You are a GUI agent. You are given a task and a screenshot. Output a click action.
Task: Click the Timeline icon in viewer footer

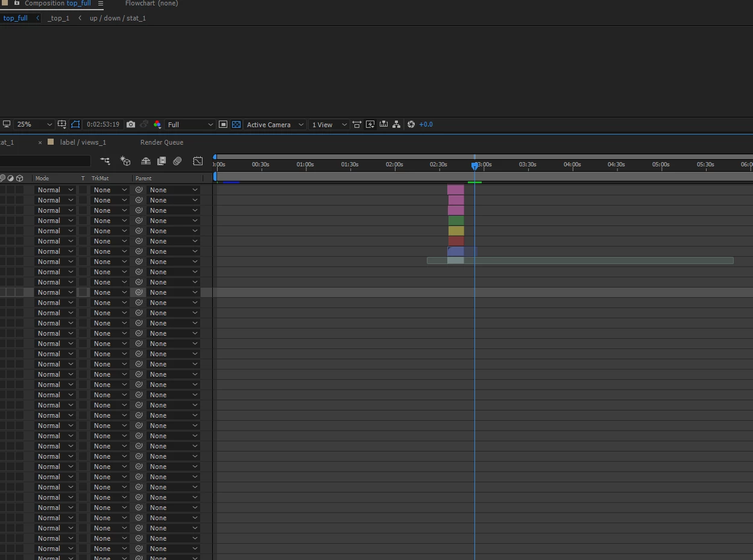383,124
